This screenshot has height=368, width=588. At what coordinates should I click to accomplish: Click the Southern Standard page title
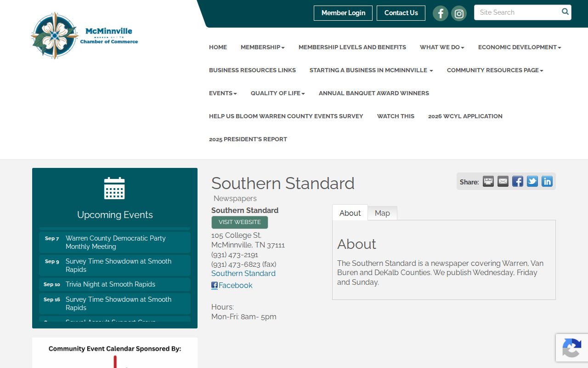tap(283, 183)
